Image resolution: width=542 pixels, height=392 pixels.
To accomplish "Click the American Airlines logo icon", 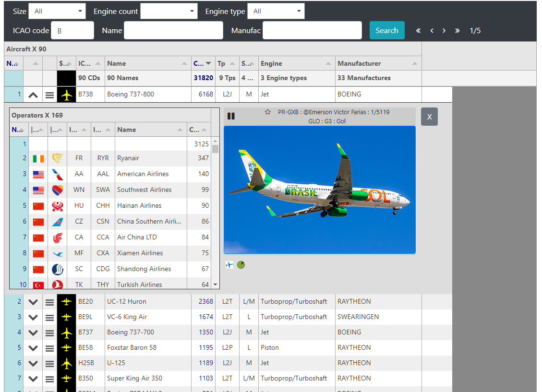I will pos(58,174).
